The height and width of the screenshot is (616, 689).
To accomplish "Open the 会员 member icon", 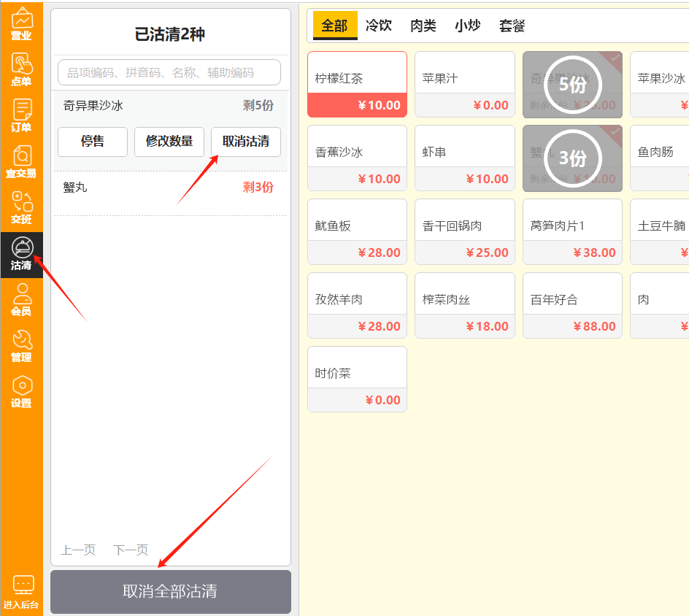I will point(22,300).
